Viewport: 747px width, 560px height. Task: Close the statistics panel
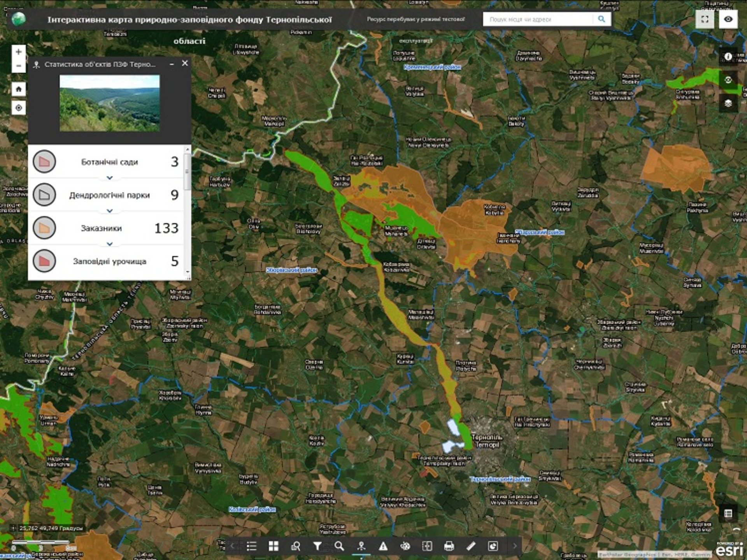click(x=185, y=63)
